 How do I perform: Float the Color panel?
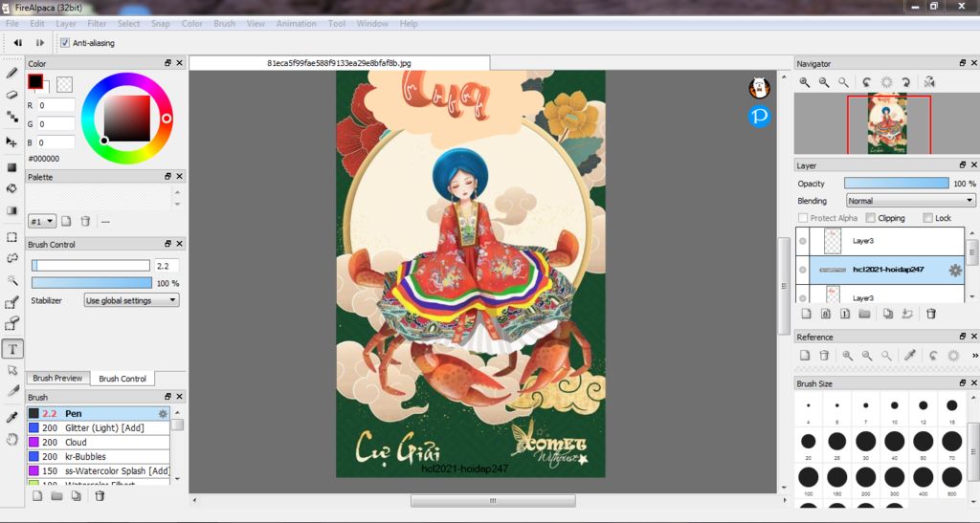[x=167, y=63]
